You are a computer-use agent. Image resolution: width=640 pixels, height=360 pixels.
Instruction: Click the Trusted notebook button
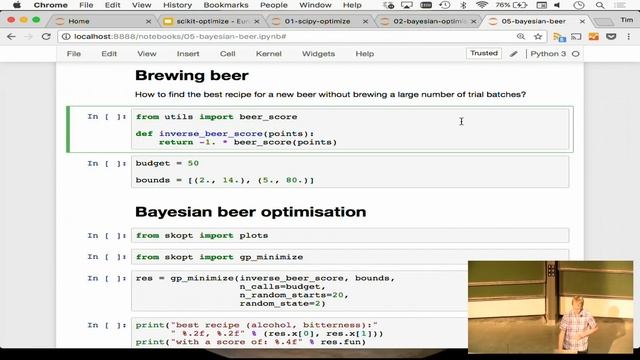484,53
